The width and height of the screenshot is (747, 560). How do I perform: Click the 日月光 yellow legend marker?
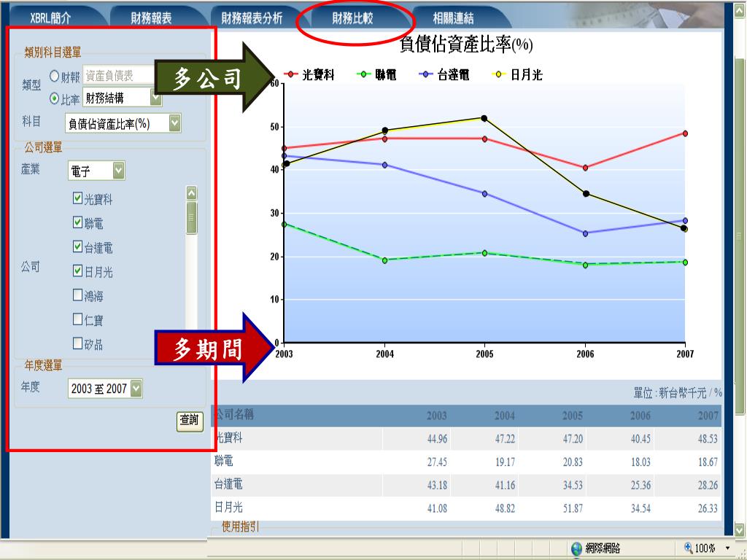coord(499,74)
